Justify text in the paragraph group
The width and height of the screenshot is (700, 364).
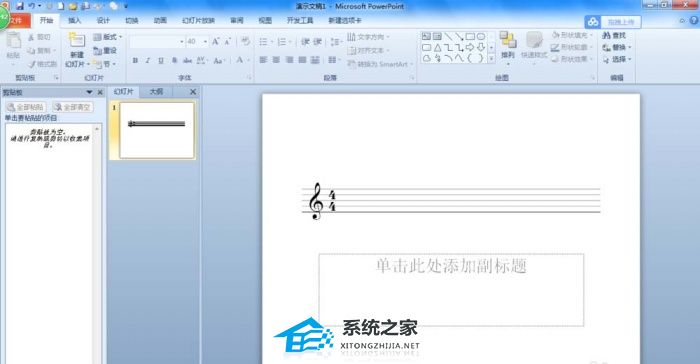pos(302,60)
